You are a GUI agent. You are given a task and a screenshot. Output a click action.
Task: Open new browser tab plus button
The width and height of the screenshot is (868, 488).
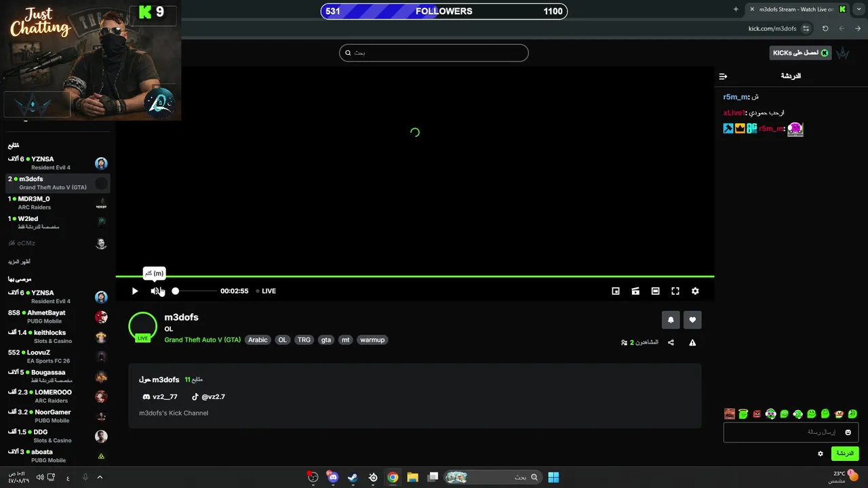(736, 9)
